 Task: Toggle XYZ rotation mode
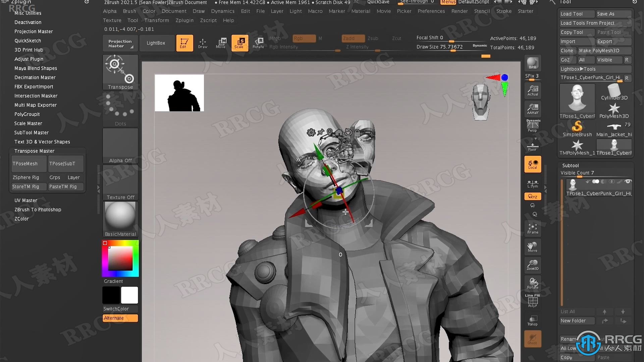[x=533, y=196]
